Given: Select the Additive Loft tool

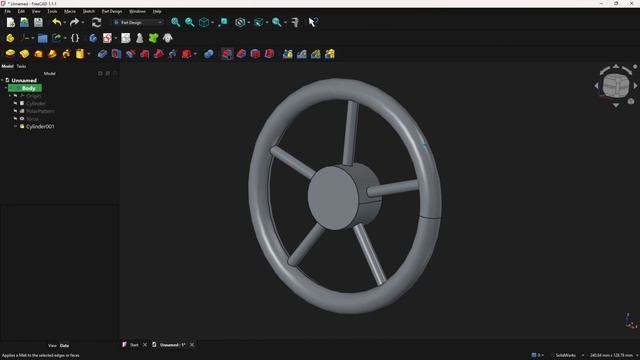Looking at the screenshot, I should tap(38, 54).
